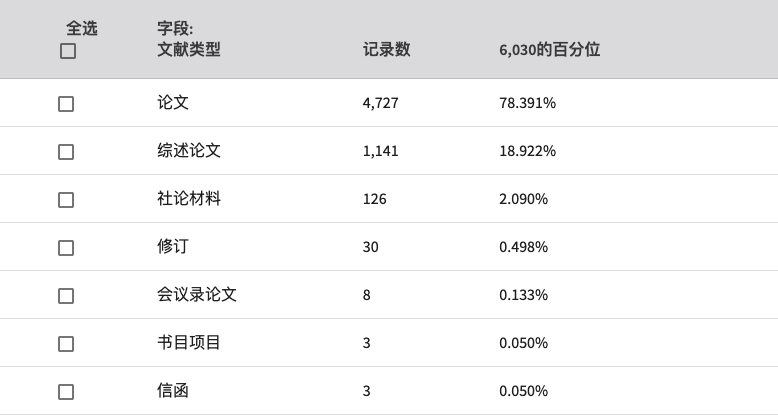Click the record count 4,727
This screenshot has width=778, height=416.
pyautogui.click(x=381, y=103)
